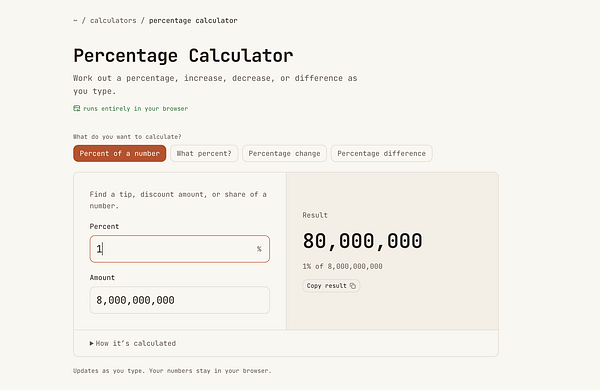The height and width of the screenshot is (390, 600).
Task: Open the home '~' breadcrumb link
Action: tap(75, 21)
